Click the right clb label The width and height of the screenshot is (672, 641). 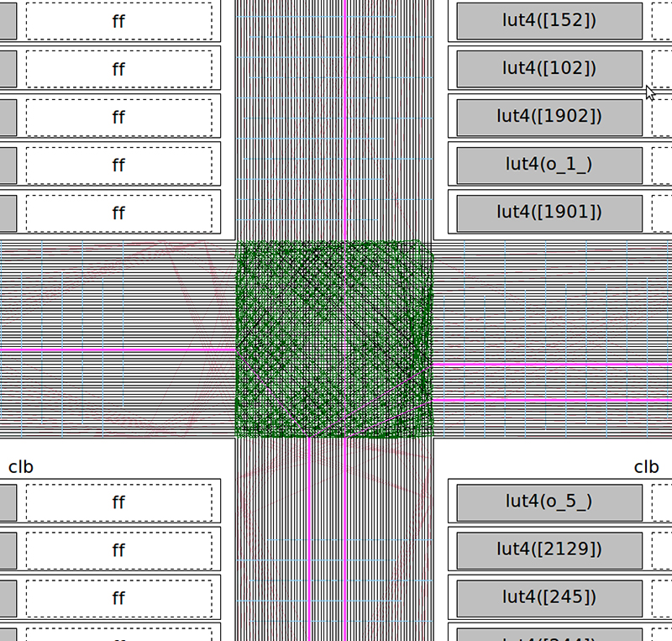tap(646, 467)
